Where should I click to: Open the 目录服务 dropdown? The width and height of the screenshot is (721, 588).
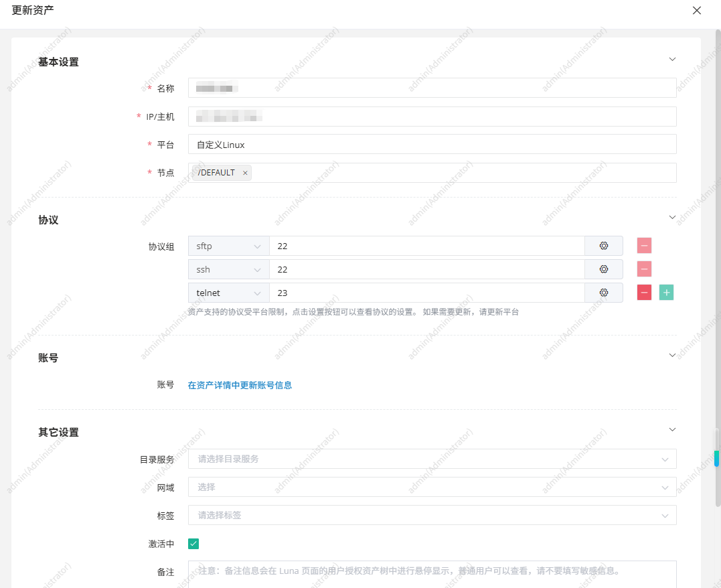point(432,459)
